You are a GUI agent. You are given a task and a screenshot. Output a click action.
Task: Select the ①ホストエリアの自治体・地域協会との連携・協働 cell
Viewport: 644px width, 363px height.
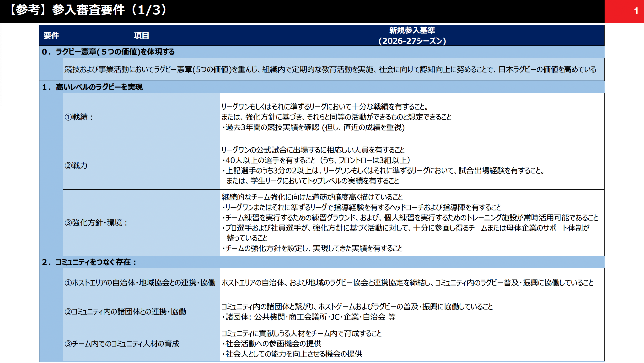[x=141, y=283]
